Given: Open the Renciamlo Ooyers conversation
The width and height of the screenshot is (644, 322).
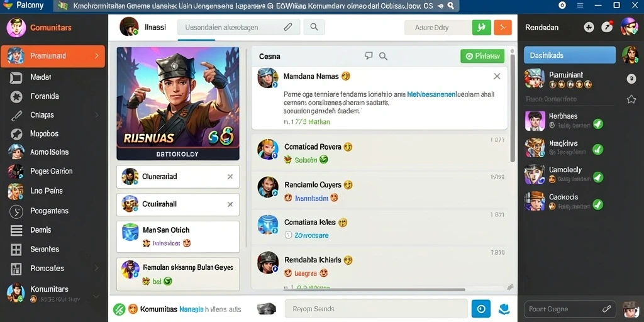Looking at the screenshot, I should coord(380,191).
